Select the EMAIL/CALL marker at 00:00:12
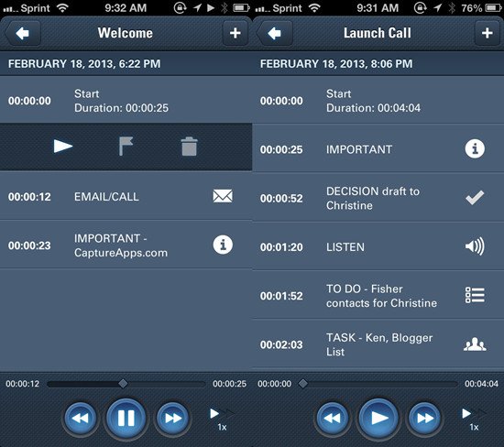 point(126,196)
